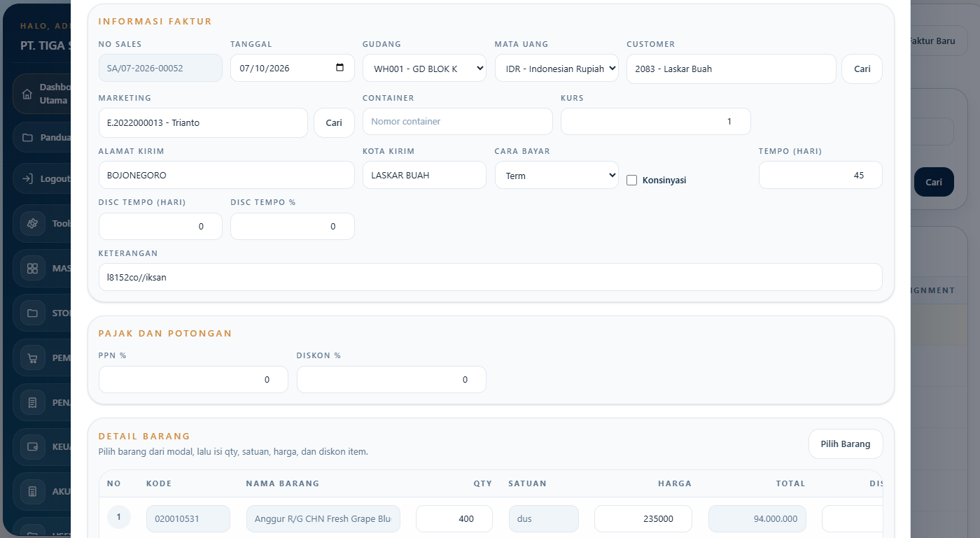Click the NAMA BARANG column header

[282, 483]
